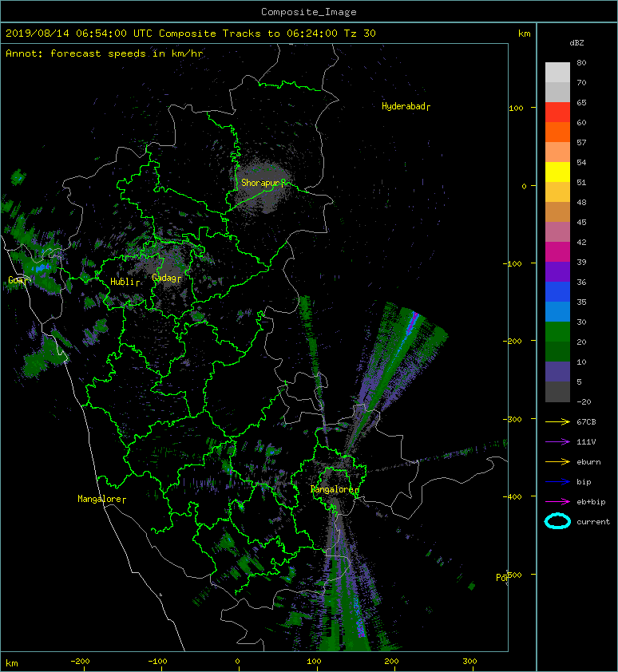
Task: Click the '80' value at colorbar top
Action: (581, 62)
